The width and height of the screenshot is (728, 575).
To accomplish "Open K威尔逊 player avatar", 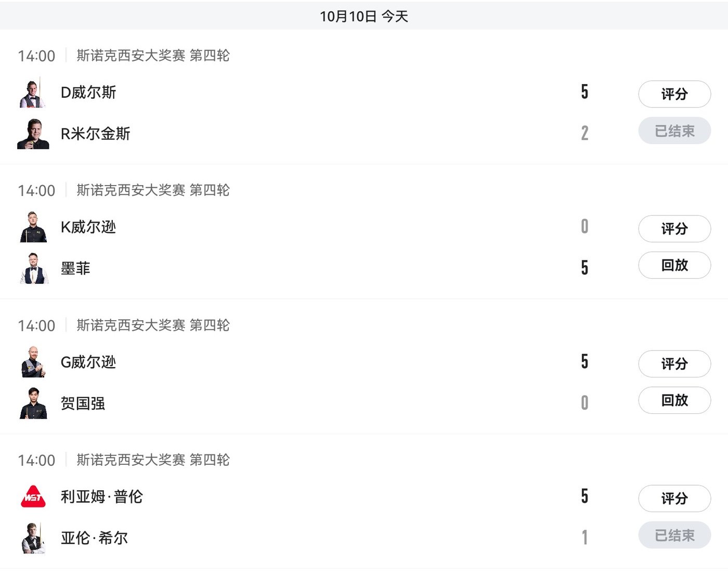I will coord(33,227).
